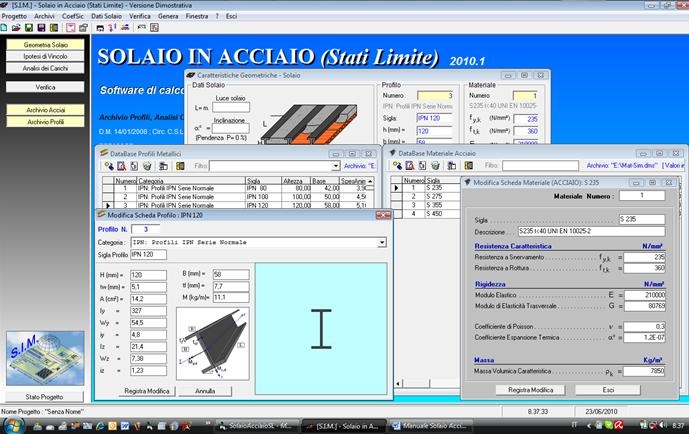This screenshot has width=689, height=434.
Task: Click the Luce solaio L input field
Action: (x=231, y=108)
